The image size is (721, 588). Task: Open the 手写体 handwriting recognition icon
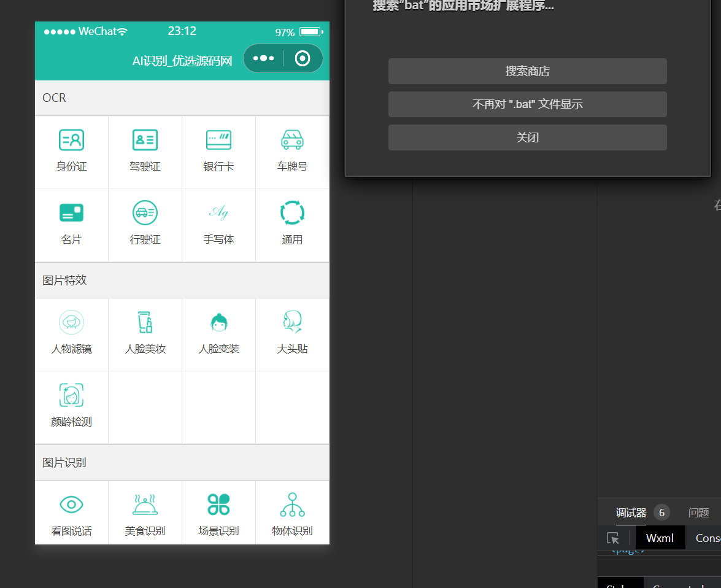click(x=218, y=212)
